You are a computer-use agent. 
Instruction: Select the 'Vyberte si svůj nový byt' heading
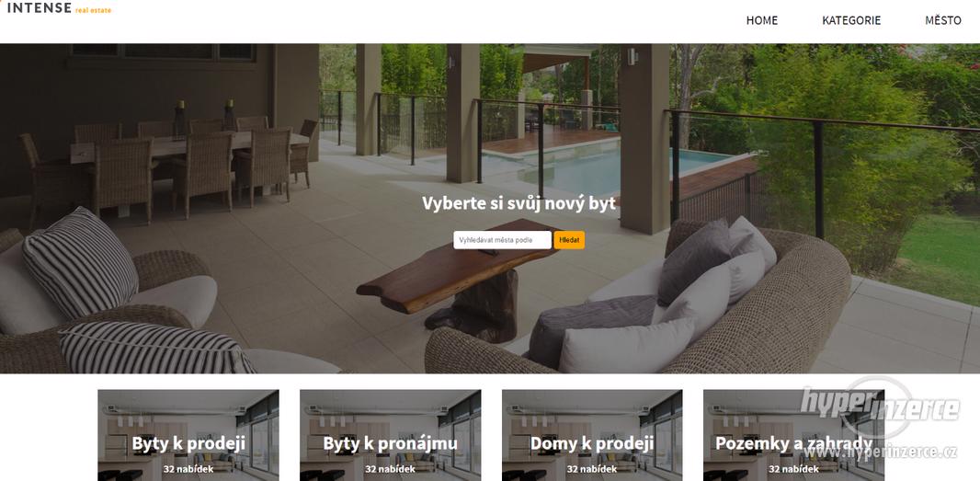[x=518, y=203]
